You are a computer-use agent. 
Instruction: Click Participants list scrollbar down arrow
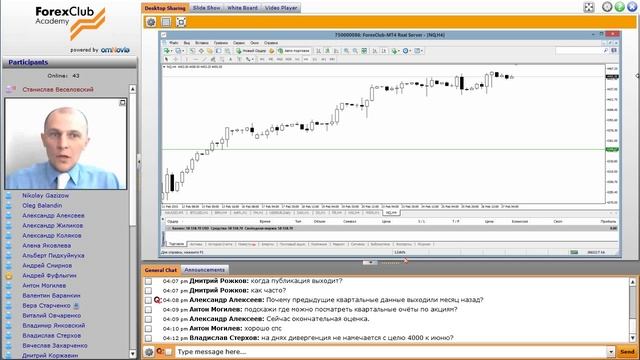(133, 353)
